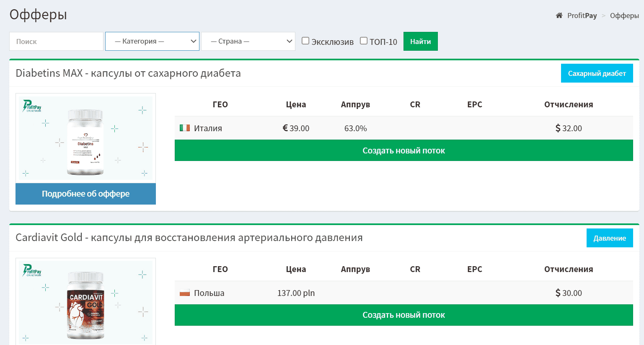The image size is (644, 345).
Task: Toggle the ТОП-10 checkbox
Action: pos(364,41)
